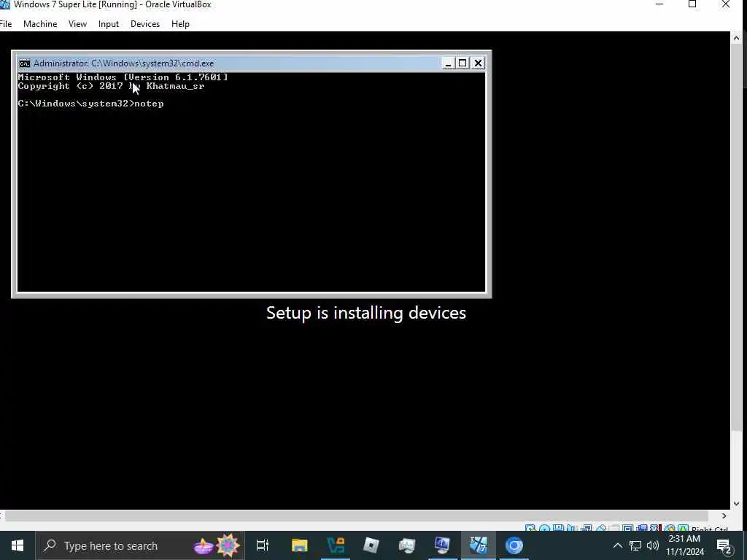The image size is (747, 560).
Task: Open the Windows Start menu
Action: pyautogui.click(x=18, y=545)
